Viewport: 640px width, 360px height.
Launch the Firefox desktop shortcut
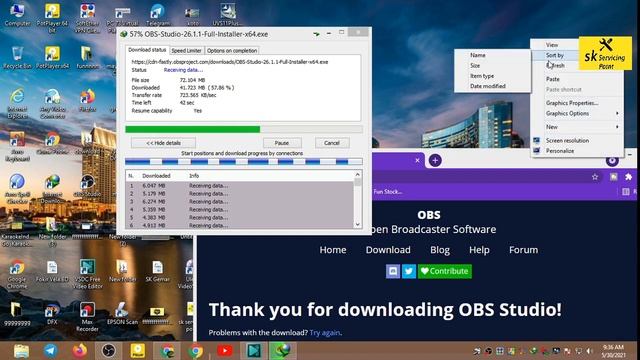pos(87,100)
